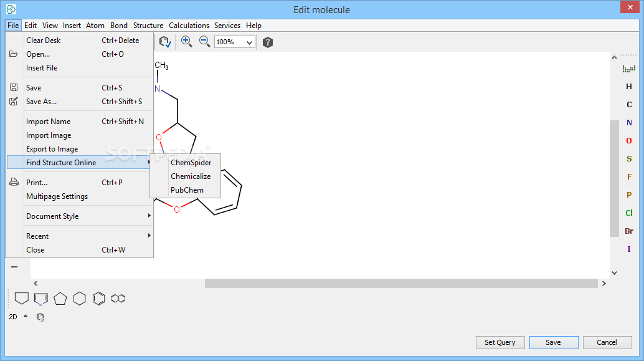Expand Find Structure Online submenu
644x361 pixels.
tap(80, 162)
